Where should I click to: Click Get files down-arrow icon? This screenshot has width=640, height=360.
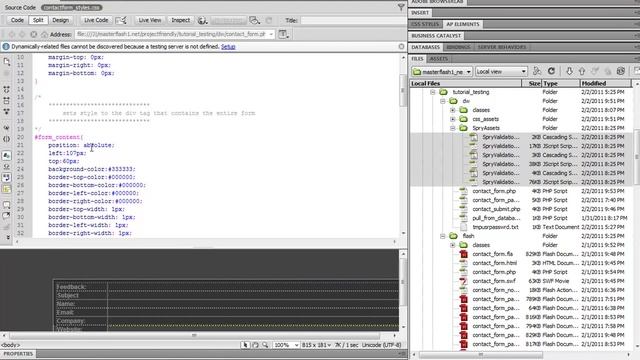[x=569, y=71]
